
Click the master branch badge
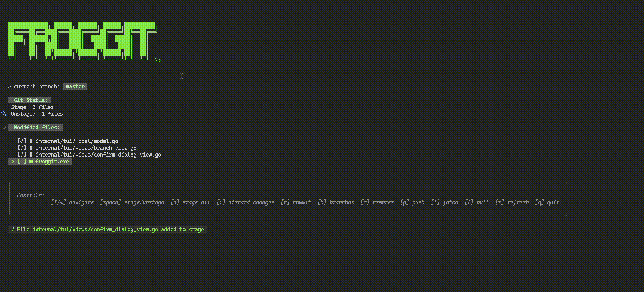(x=75, y=86)
